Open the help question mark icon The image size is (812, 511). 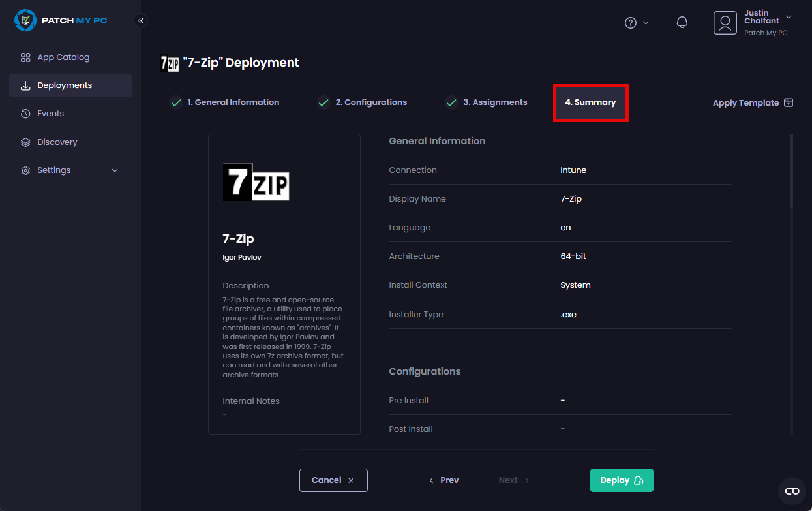coord(630,23)
